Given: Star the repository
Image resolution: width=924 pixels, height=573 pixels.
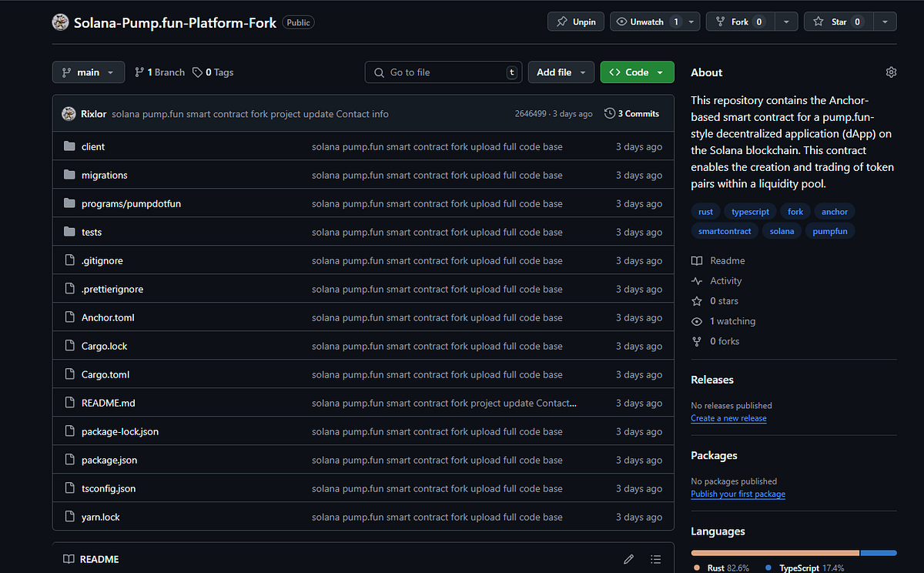Looking at the screenshot, I should point(838,22).
